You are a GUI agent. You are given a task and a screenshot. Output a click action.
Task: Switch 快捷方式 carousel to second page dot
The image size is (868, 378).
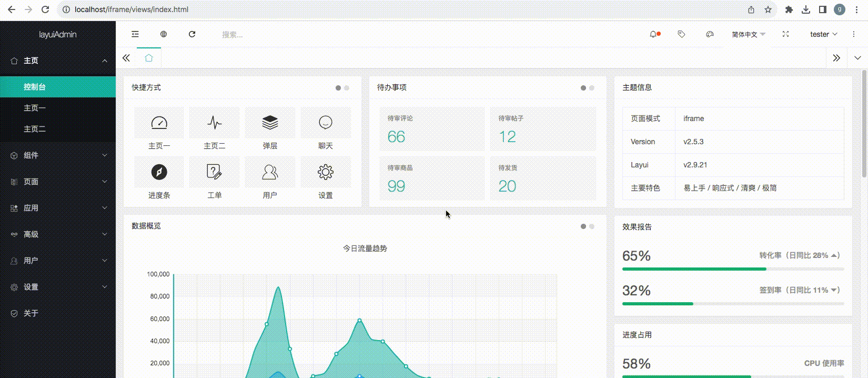coord(347,88)
